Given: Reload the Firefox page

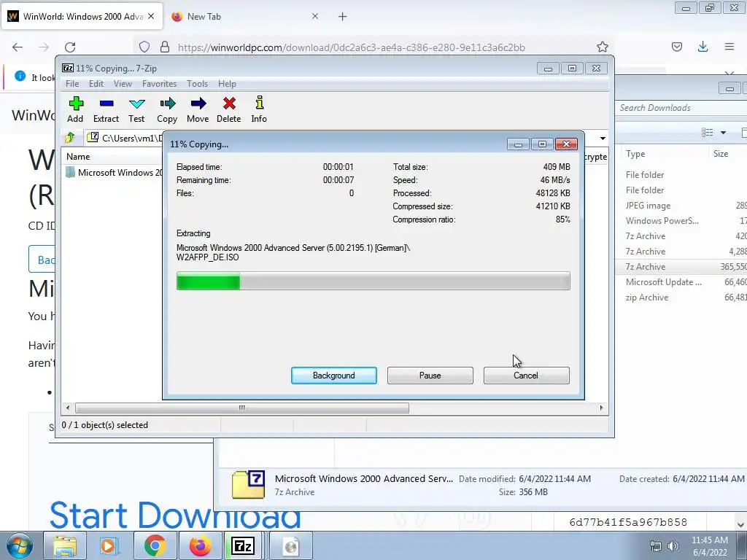Looking at the screenshot, I should click(x=70, y=47).
